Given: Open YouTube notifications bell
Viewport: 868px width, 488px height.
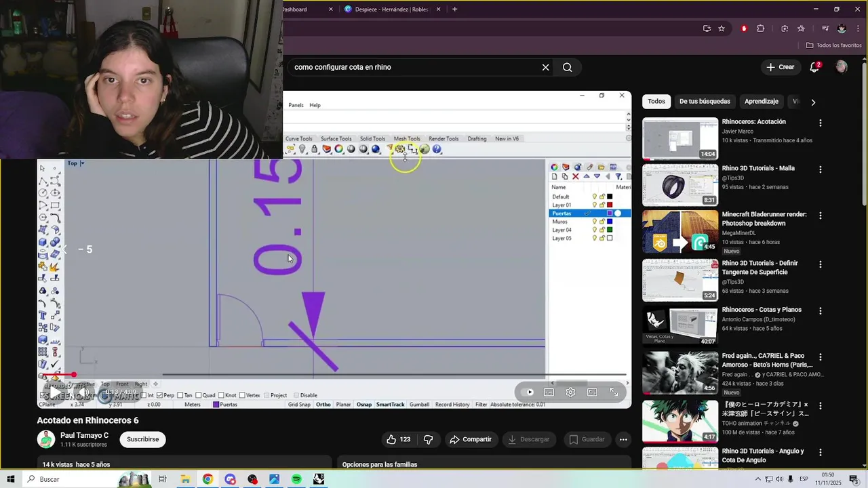Looking at the screenshot, I should pos(814,67).
